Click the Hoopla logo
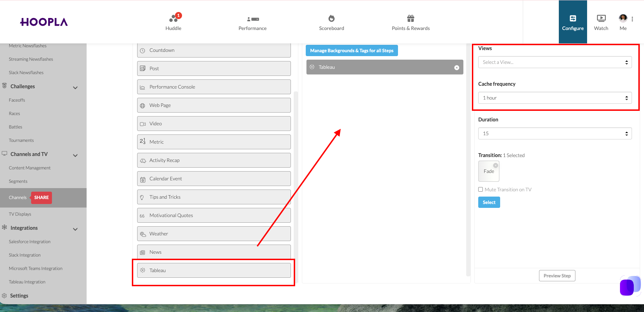 44,22
